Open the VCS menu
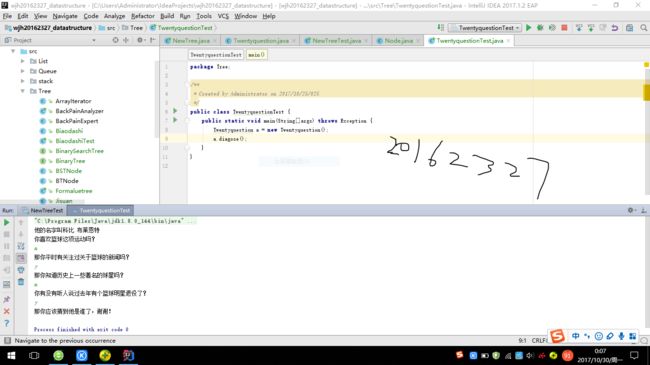Screen dimensions: 650x365 223,16
